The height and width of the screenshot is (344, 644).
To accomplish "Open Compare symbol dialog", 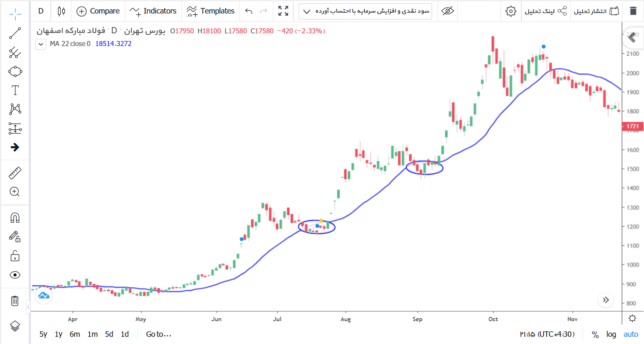I will tap(98, 11).
